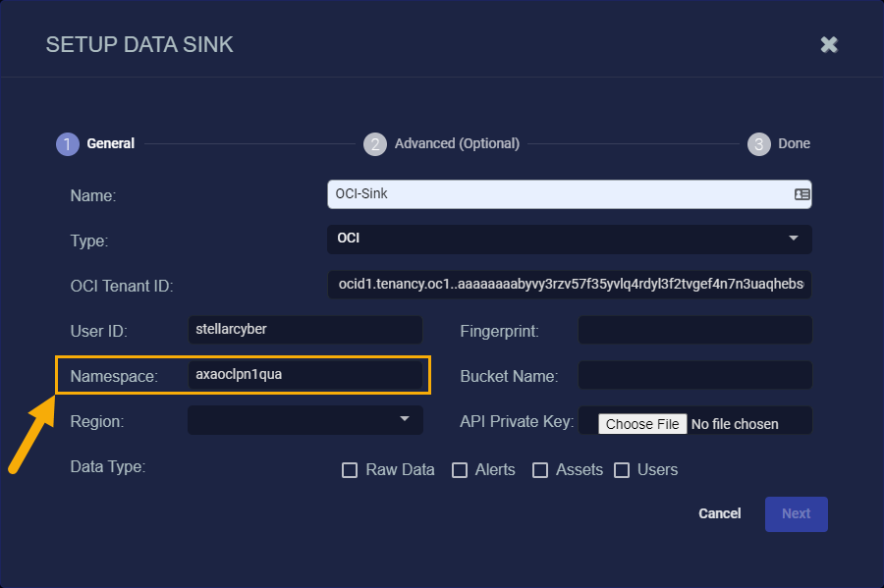Click the Cancel button
Screen dimensions: 884x588
[719, 513]
